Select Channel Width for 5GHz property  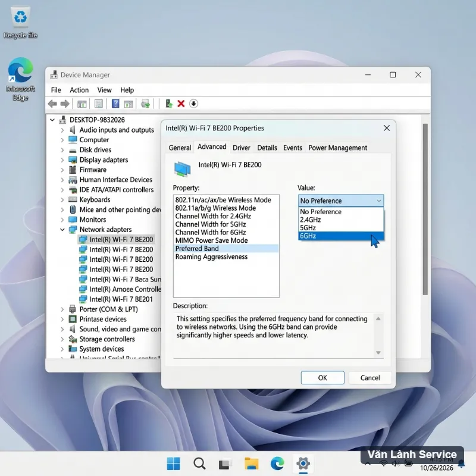point(226,224)
